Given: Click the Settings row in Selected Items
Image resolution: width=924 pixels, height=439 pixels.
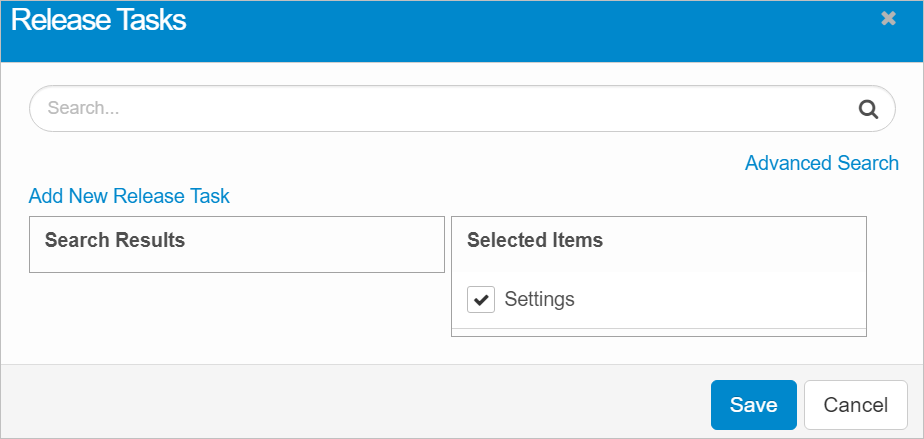Looking at the screenshot, I should tap(700, 299).
